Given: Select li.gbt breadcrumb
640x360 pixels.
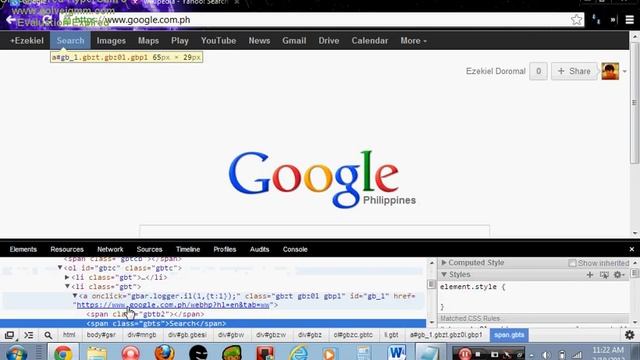Looking at the screenshot, I should point(391,335).
